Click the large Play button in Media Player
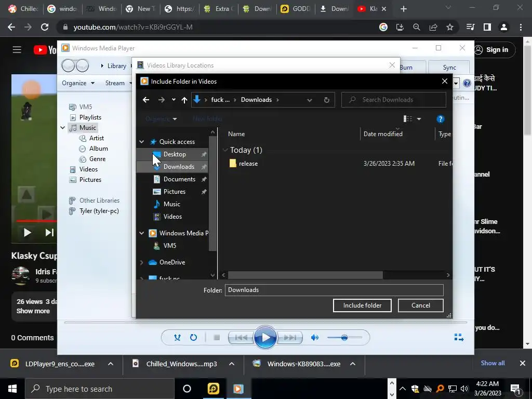The height and width of the screenshot is (399, 532). pos(265,338)
